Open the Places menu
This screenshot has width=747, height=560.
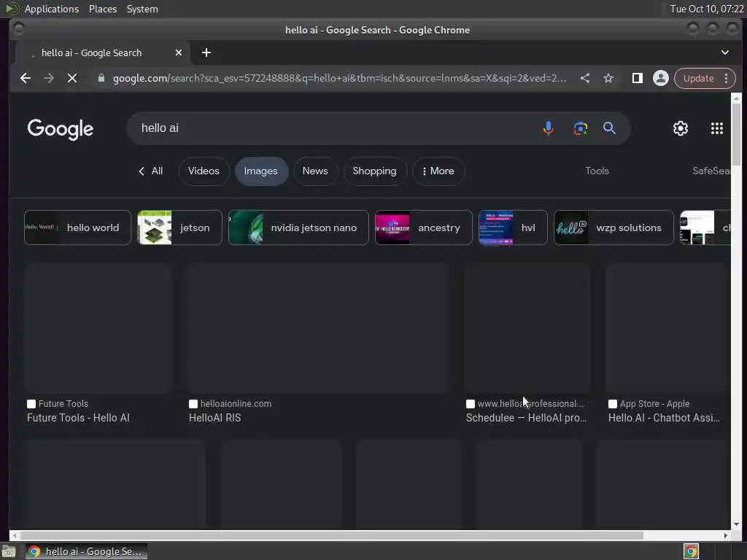(x=102, y=9)
